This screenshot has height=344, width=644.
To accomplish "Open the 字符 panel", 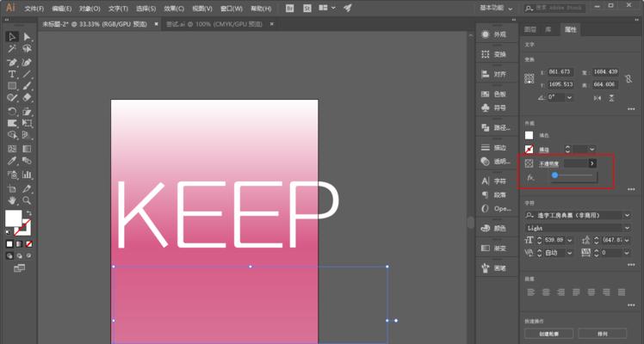I will [x=496, y=181].
